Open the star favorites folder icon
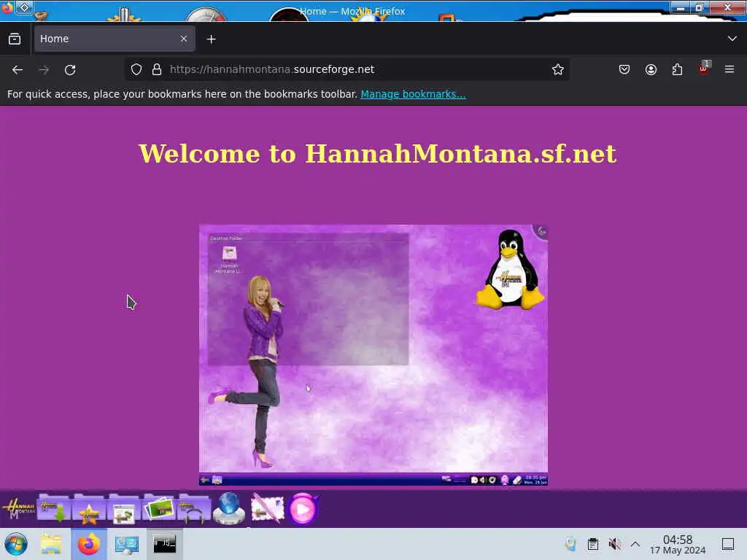The image size is (747, 560). (89, 508)
